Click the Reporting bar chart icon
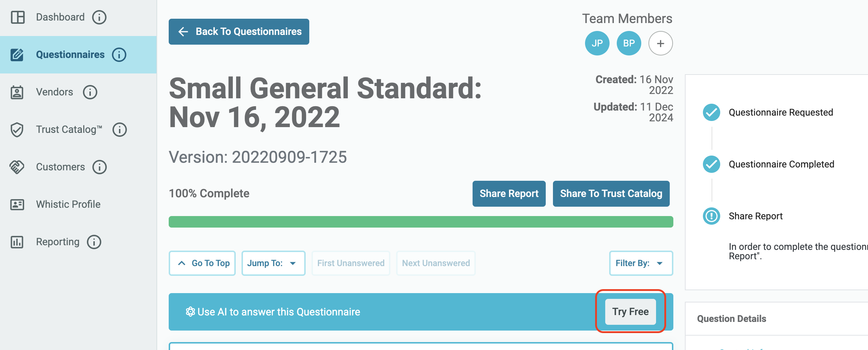The image size is (868, 350). click(17, 242)
